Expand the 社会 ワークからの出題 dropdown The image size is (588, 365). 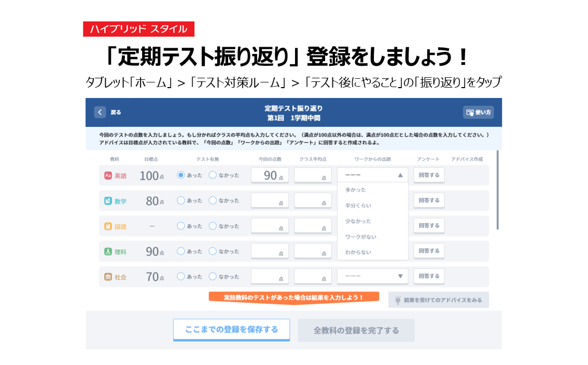(x=400, y=277)
